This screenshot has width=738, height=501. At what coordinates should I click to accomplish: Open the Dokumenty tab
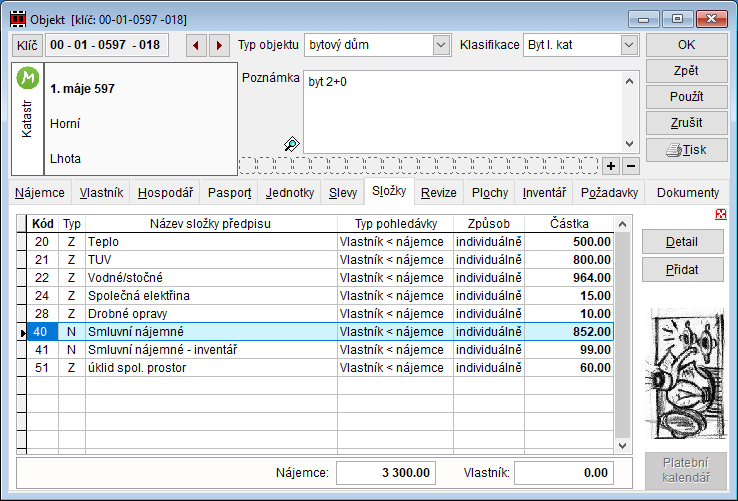point(688,193)
